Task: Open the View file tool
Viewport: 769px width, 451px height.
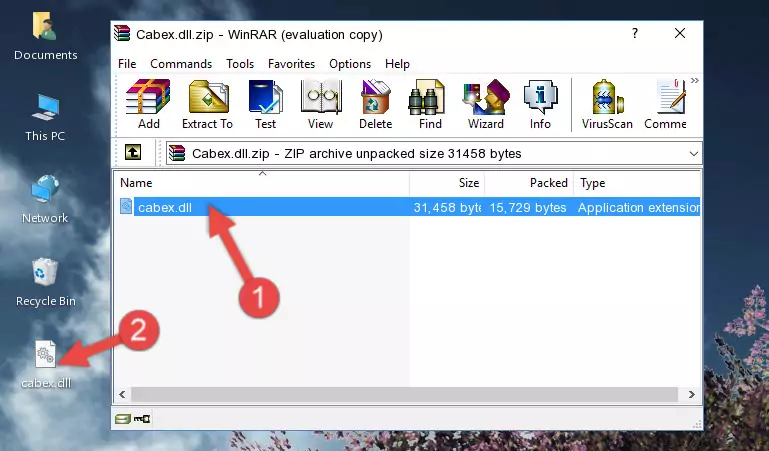Action: pyautogui.click(x=321, y=104)
